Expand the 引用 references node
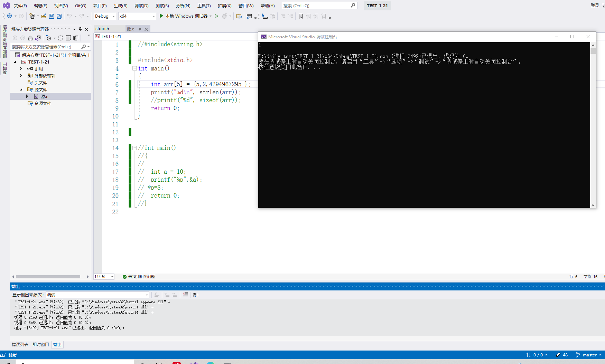 pos(21,69)
